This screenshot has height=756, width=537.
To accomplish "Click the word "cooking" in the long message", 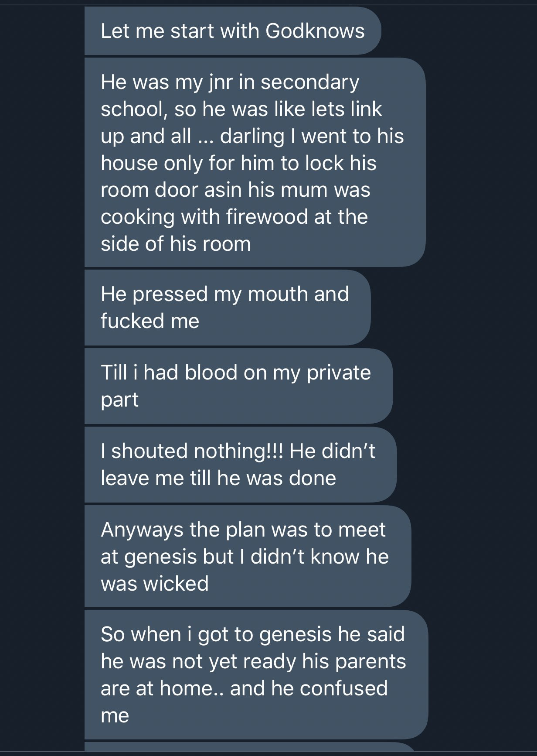I will coord(137,217).
